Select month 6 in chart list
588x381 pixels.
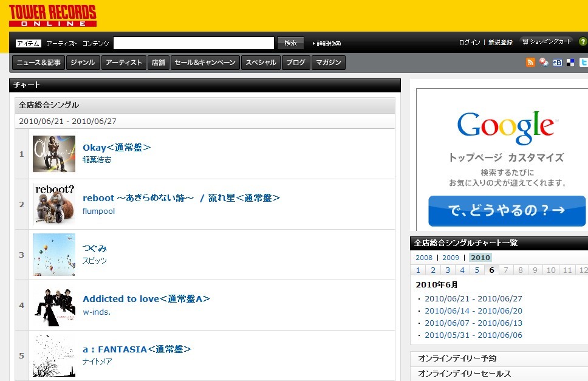[491, 270]
